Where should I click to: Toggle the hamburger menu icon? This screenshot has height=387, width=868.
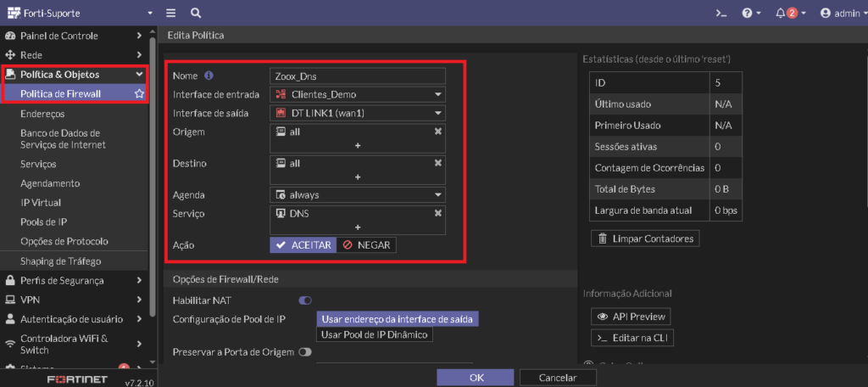[171, 13]
